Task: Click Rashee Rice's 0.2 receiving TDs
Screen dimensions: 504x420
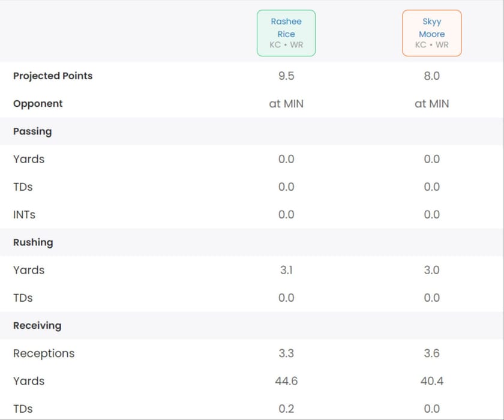Action: pyautogui.click(x=286, y=409)
